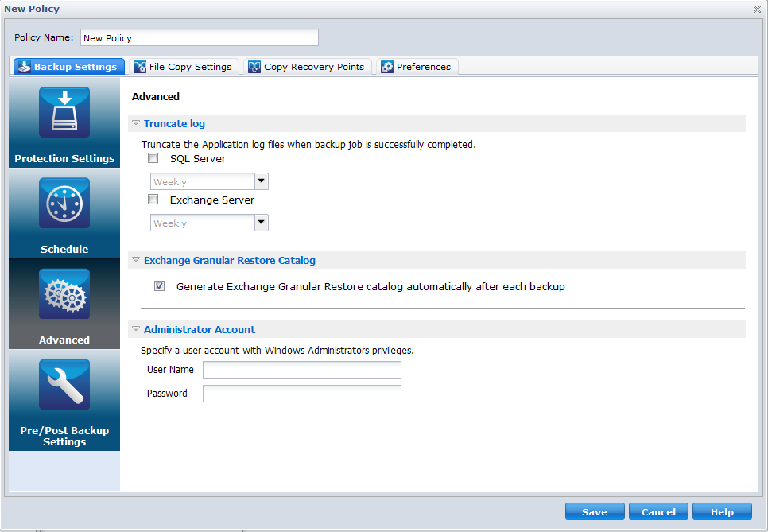Screen dimensions: 768x532
Task: Click the Copy Recovery Points tab icon
Action: (253, 67)
